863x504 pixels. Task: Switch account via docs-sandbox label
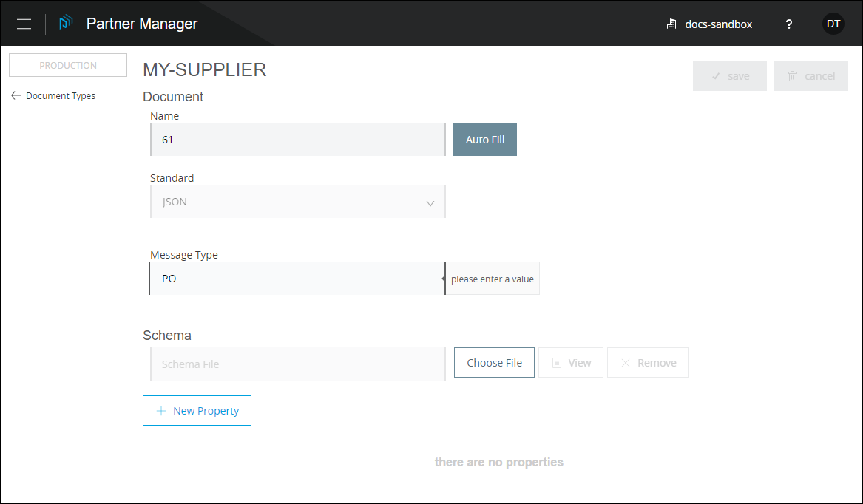718,24
